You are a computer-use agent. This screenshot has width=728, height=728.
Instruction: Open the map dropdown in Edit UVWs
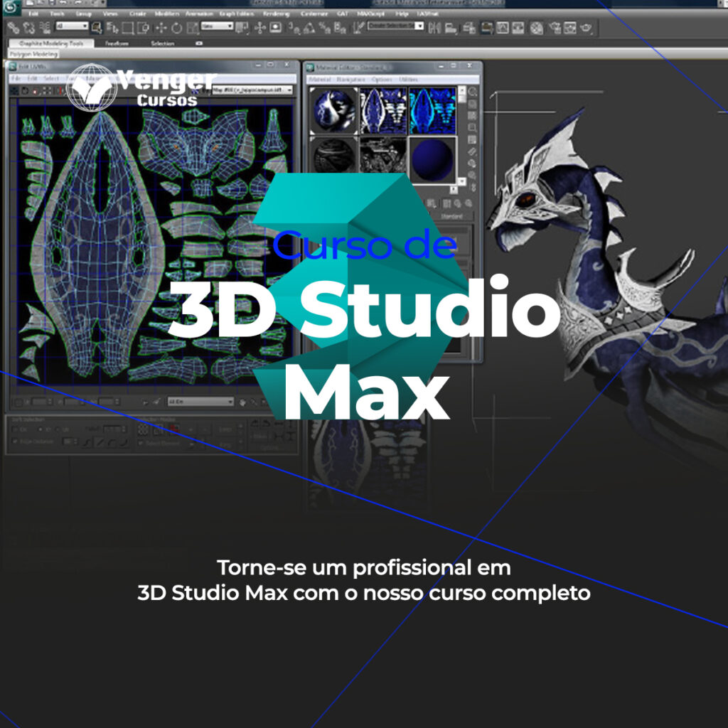tap(252, 90)
